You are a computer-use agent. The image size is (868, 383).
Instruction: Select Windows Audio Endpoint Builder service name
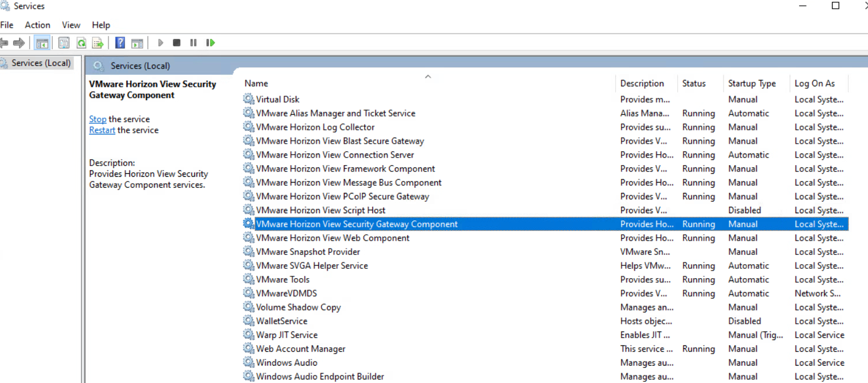point(320,377)
